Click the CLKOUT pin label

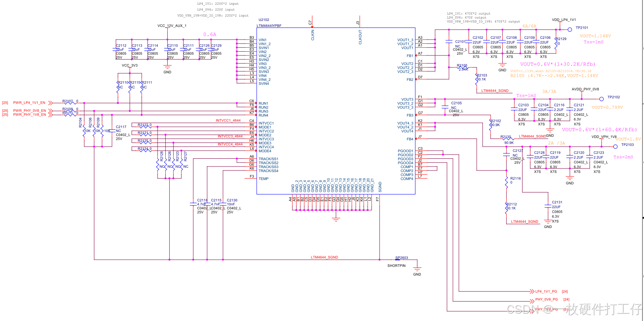click(360, 37)
